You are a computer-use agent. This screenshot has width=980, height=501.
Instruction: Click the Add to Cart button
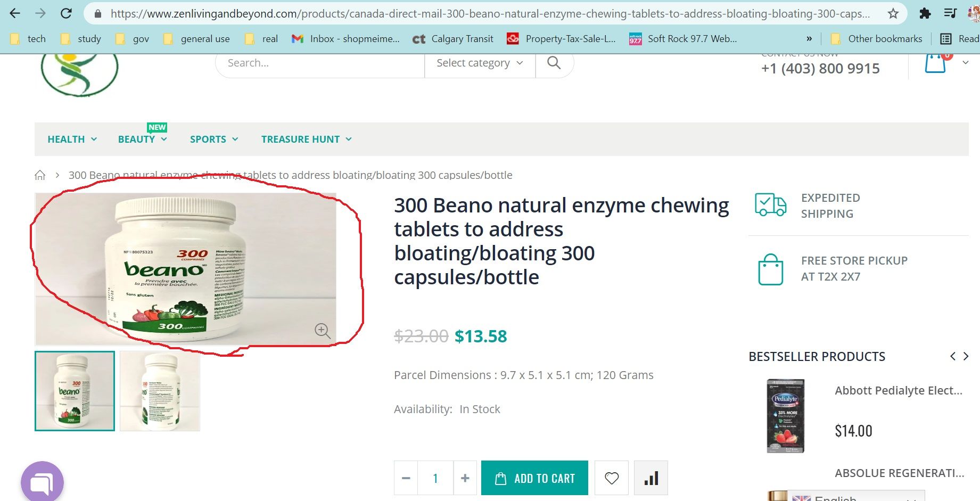pos(534,478)
